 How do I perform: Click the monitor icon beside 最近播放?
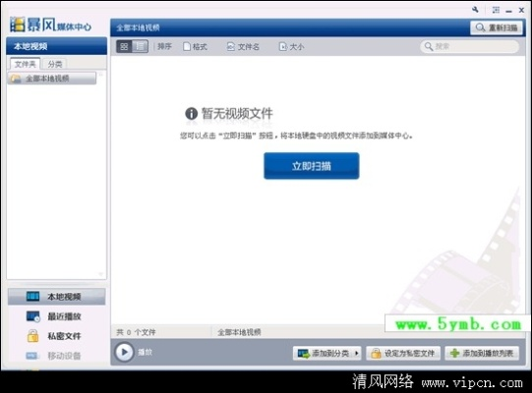[x=32, y=316]
